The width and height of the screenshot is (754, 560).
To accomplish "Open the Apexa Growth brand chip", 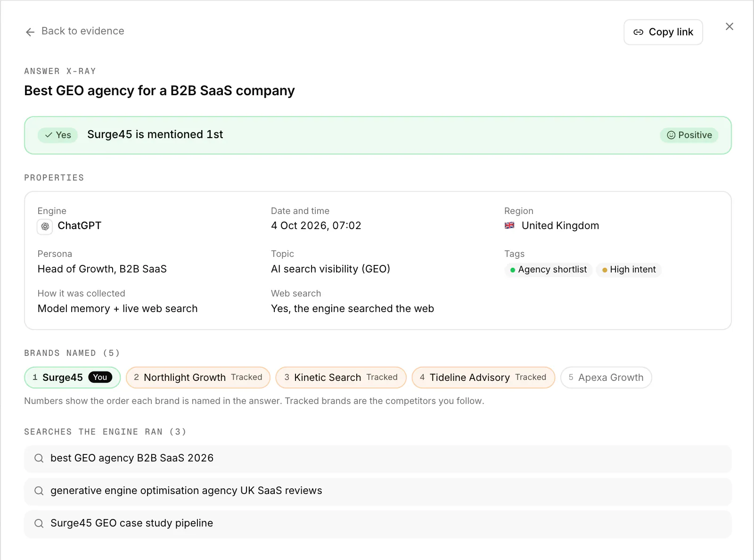I will (x=606, y=378).
